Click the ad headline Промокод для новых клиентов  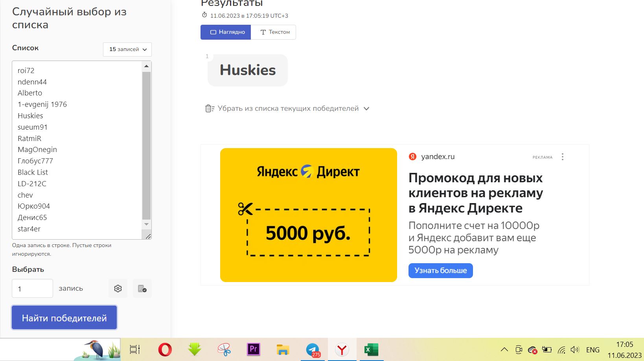tap(476, 193)
